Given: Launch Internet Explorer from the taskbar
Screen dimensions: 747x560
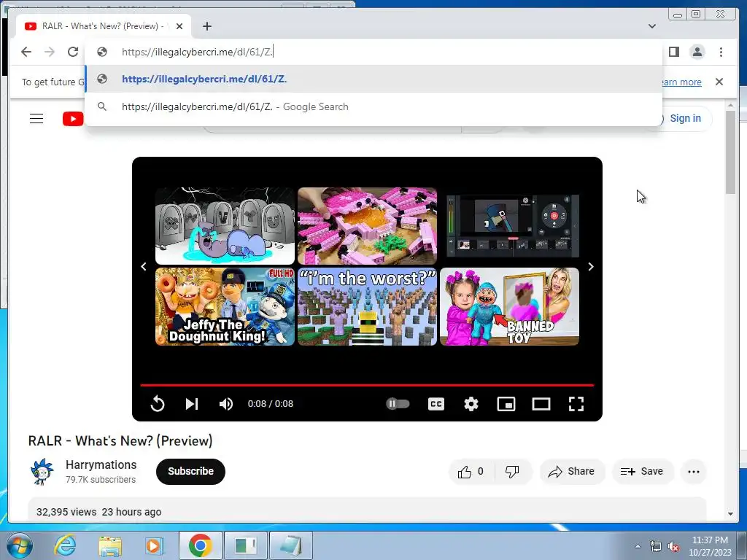Looking at the screenshot, I should [x=65, y=545].
